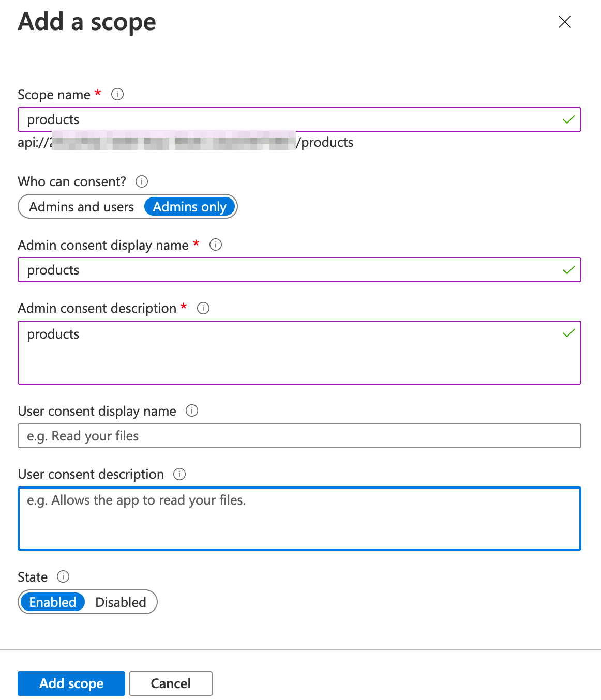Click the Admin consent display name field
601x700 pixels.
pos(290,270)
